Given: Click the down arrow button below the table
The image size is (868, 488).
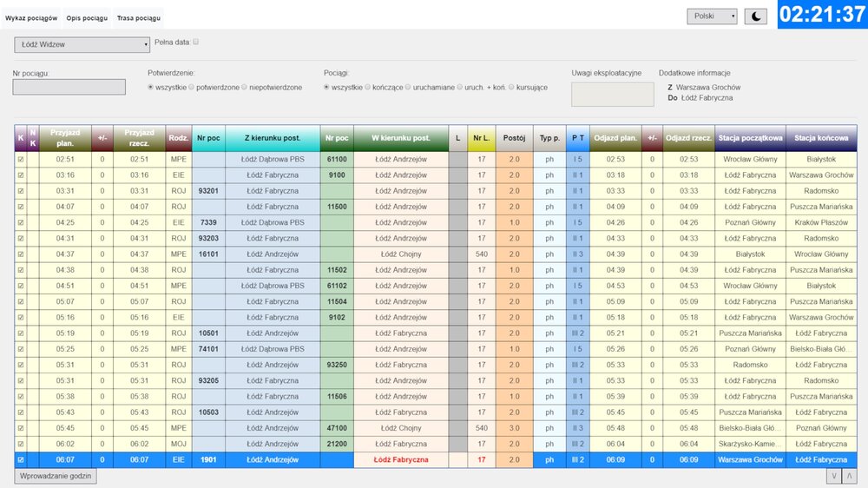Looking at the screenshot, I should pyautogui.click(x=835, y=476).
